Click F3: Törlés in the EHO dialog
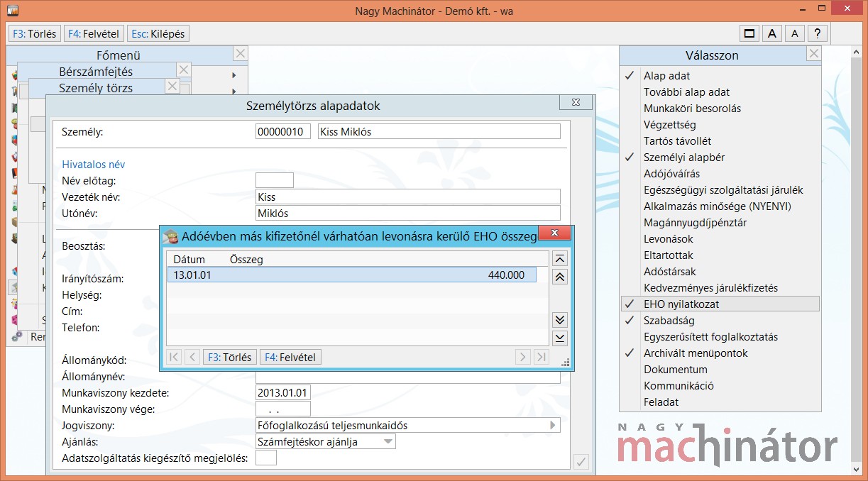868x481 pixels. pyautogui.click(x=229, y=358)
